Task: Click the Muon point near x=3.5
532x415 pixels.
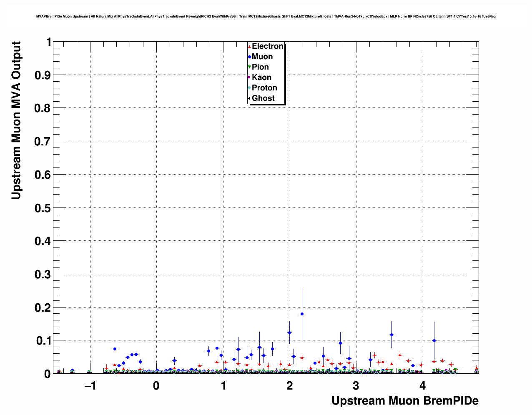Action: (x=391, y=335)
